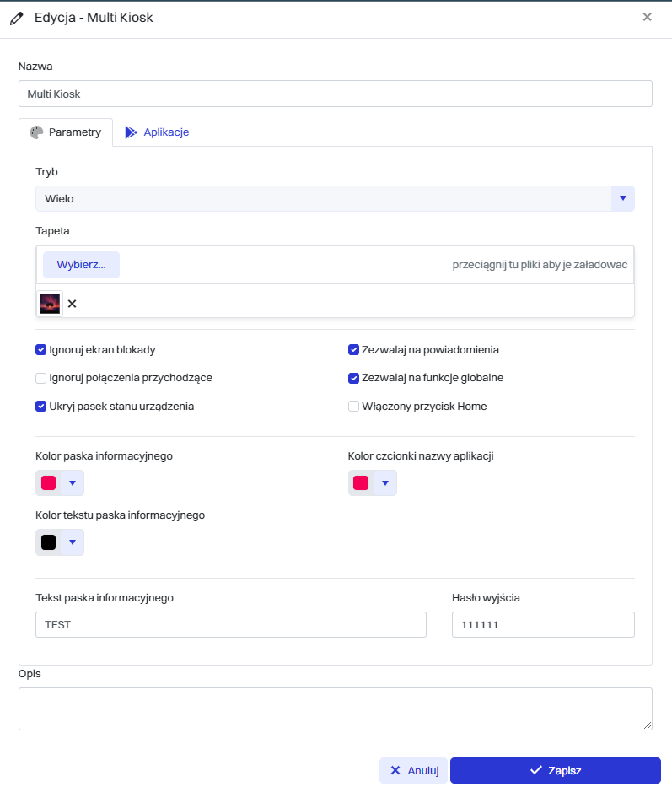Select the Parametry tab

point(66,132)
